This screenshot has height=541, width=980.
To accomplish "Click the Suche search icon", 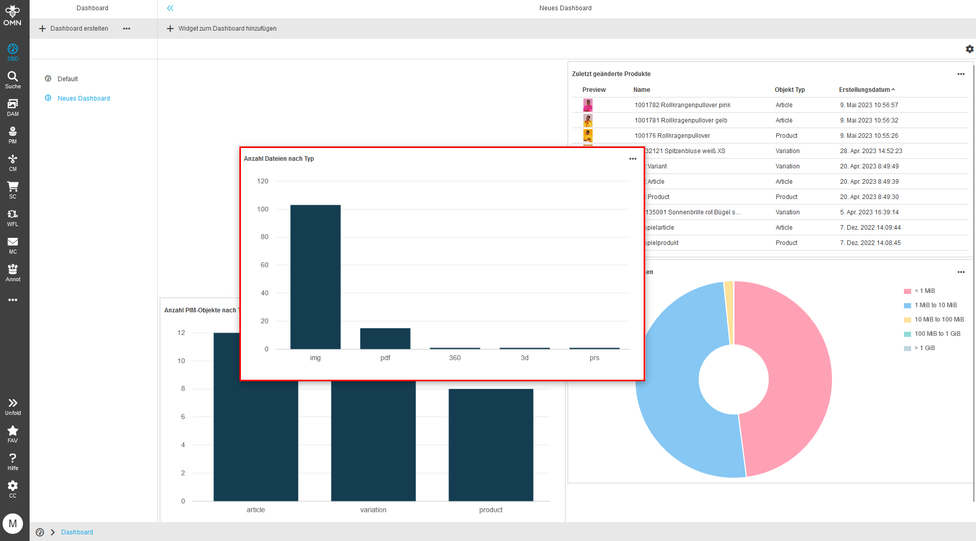I will (13, 80).
